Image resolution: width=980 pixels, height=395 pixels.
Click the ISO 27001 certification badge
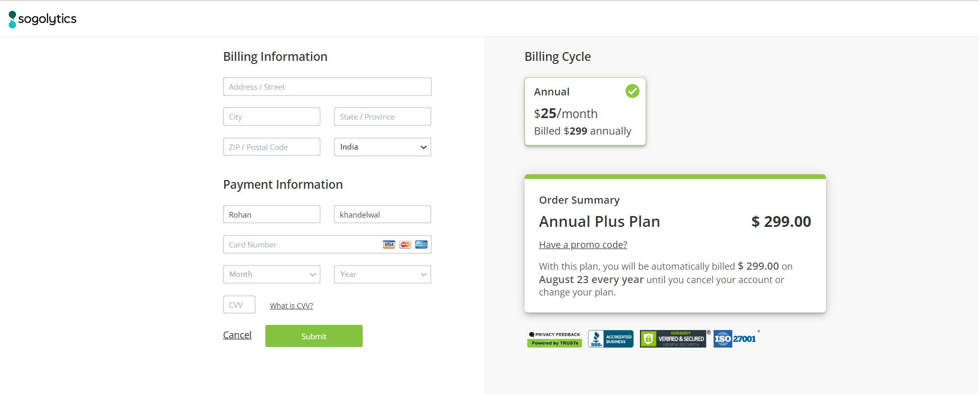735,339
